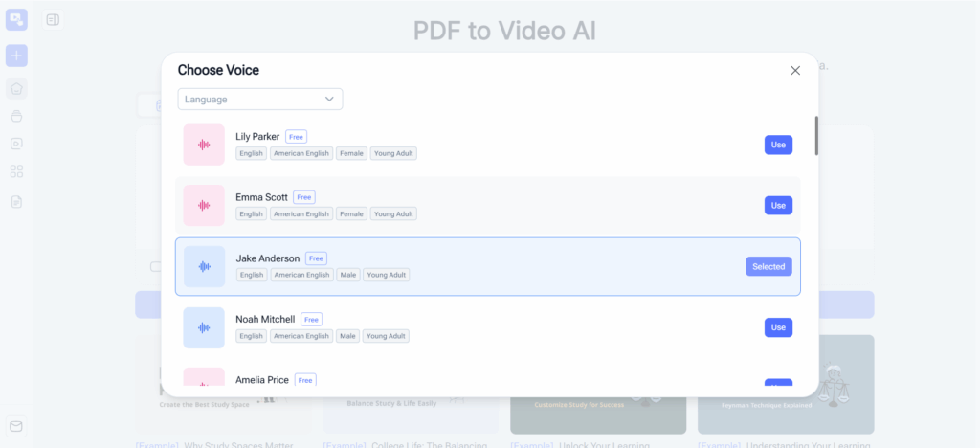Click Male tag on Jake Anderson row
Viewport: 980px width, 448px height.
click(x=348, y=275)
